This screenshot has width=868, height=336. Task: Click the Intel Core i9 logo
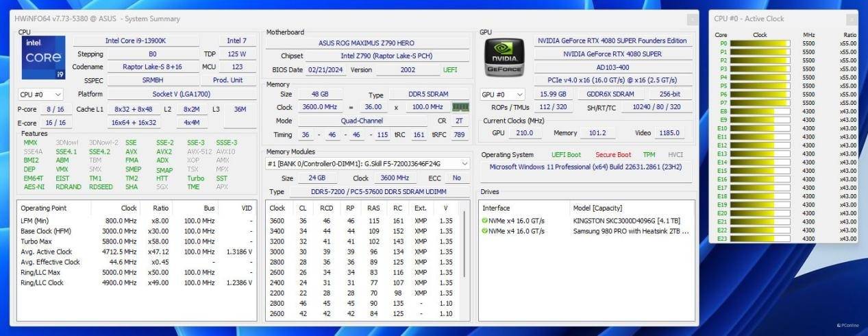(43, 58)
